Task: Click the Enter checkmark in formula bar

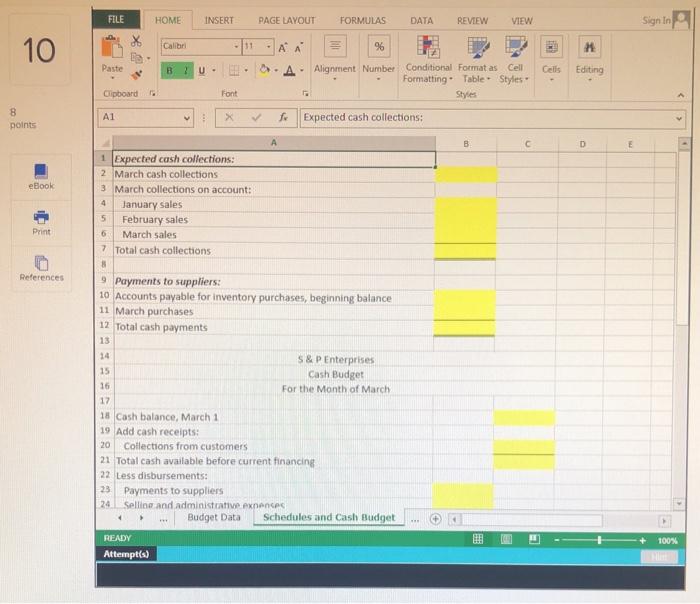Action: [x=256, y=117]
